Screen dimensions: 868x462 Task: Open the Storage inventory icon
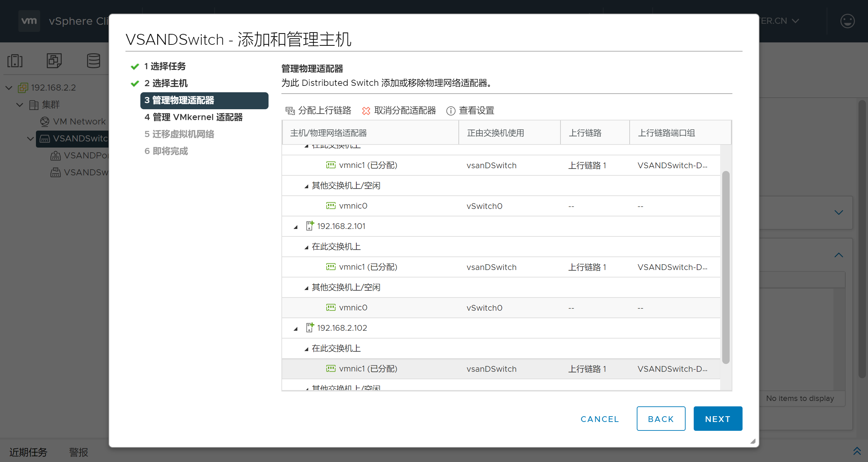[93, 61]
